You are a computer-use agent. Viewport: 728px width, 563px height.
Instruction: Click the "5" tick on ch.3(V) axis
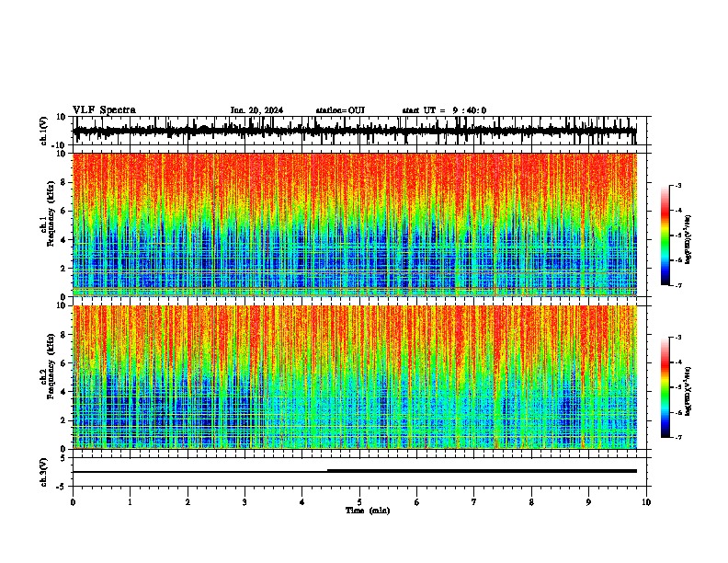63,458
